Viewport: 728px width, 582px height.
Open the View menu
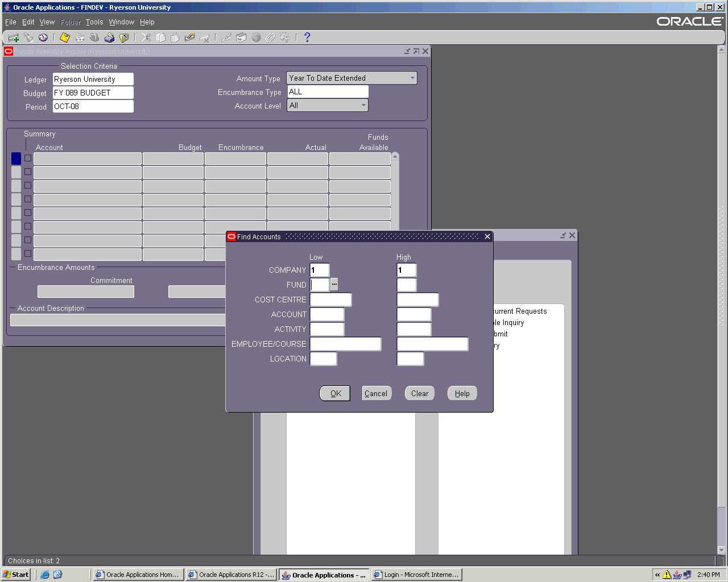(x=47, y=22)
